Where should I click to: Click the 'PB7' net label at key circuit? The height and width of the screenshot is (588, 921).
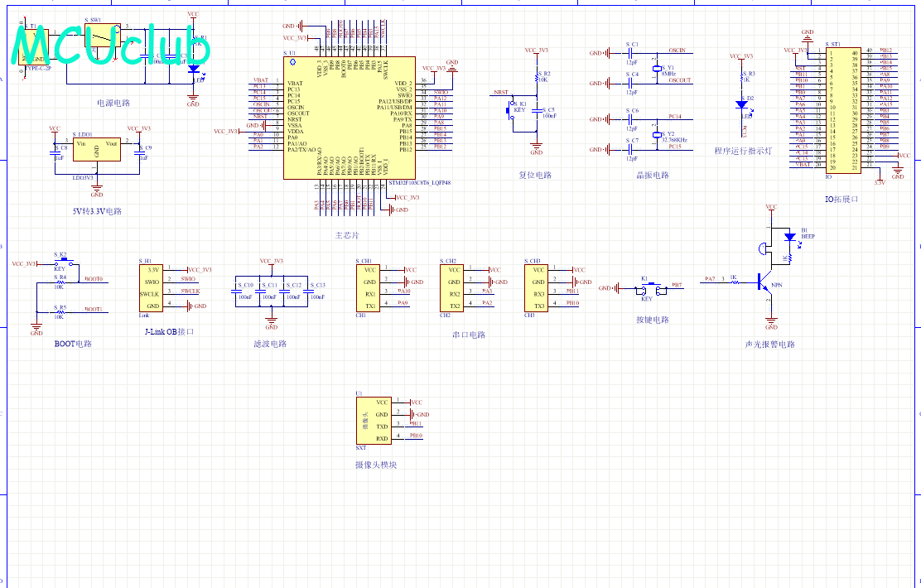click(677, 285)
